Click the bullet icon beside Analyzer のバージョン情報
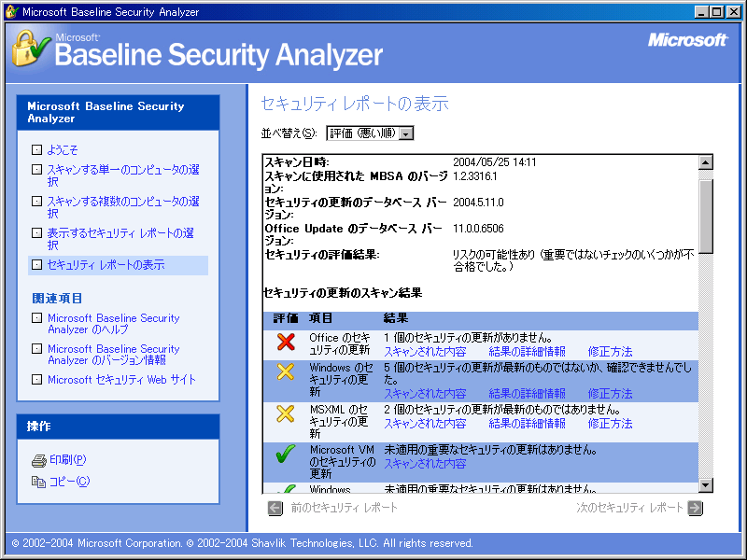Image resolution: width=747 pixels, height=560 pixels. pyautogui.click(x=36, y=348)
